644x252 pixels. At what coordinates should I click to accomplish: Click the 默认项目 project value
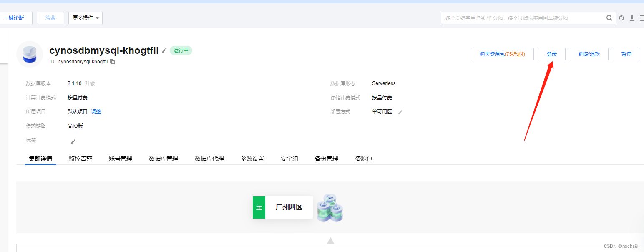pos(78,112)
